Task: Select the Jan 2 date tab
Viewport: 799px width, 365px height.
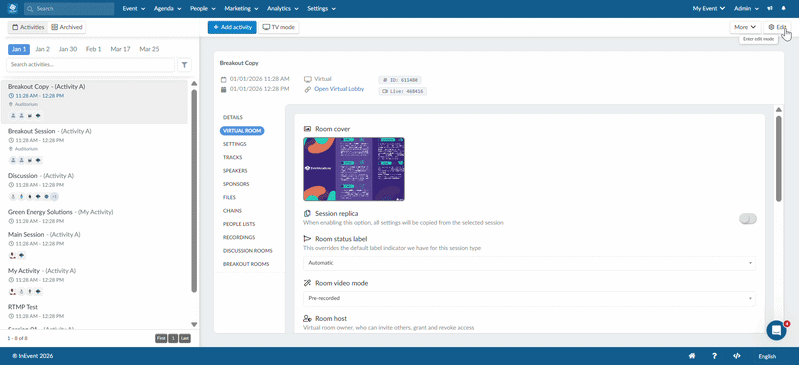Action: coord(43,49)
